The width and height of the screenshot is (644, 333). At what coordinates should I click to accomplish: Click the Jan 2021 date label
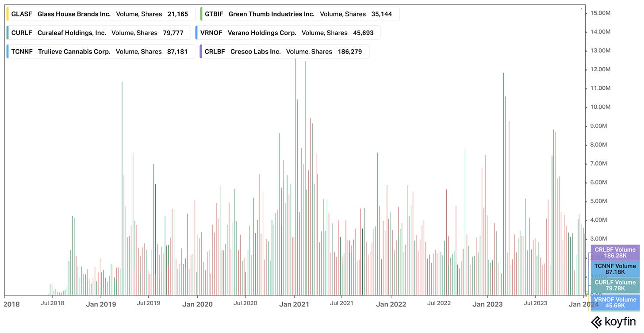pos(295,304)
